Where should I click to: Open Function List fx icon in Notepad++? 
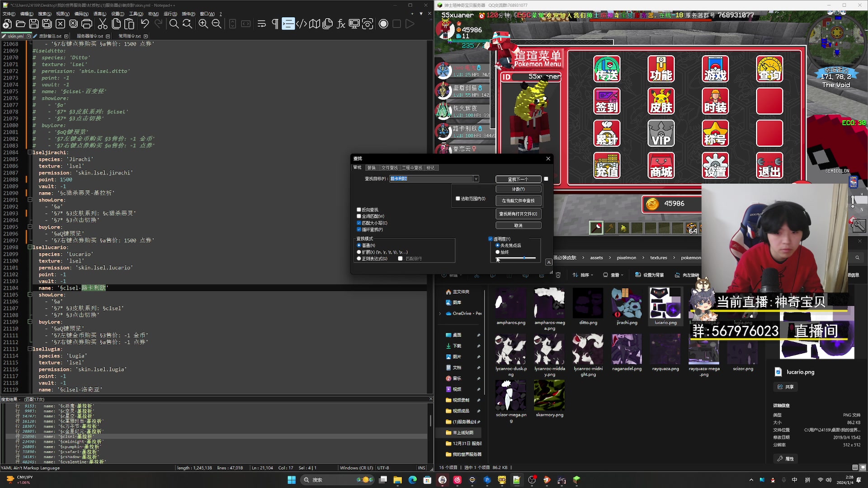(x=341, y=24)
